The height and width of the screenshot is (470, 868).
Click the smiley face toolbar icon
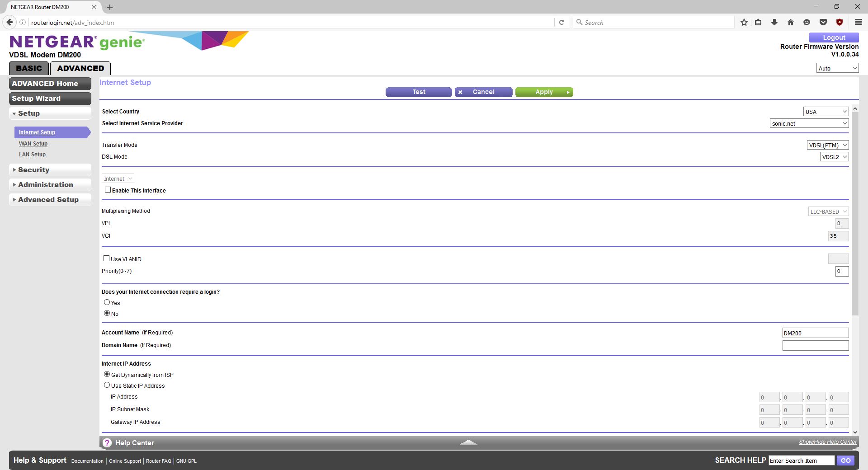click(807, 22)
